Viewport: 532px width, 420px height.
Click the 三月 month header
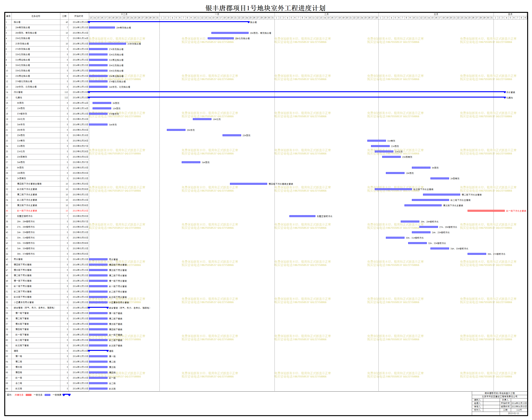[x=436, y=14]
